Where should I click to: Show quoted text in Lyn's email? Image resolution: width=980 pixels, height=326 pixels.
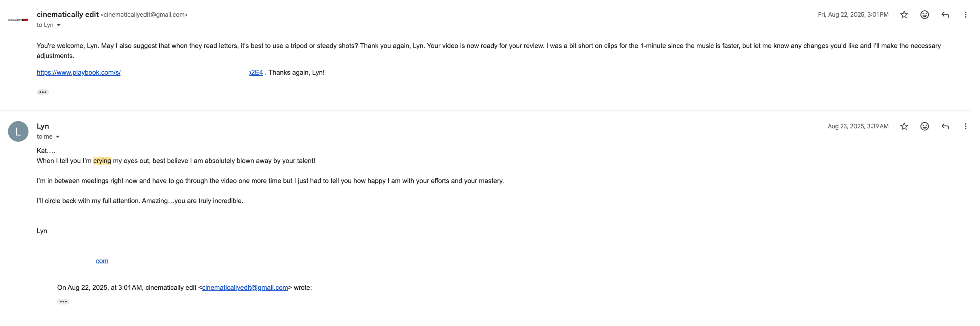[x=63, y=302]
